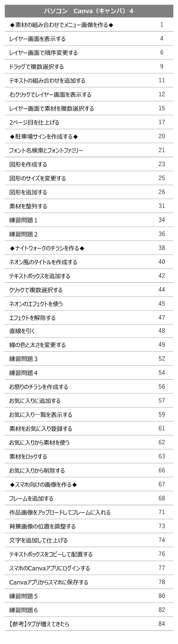Image resolution: width=178 pixels, height=644 pixels.
Task: Open '【参考】タブが増えてきたら' entry
Action: coord(39,624)
